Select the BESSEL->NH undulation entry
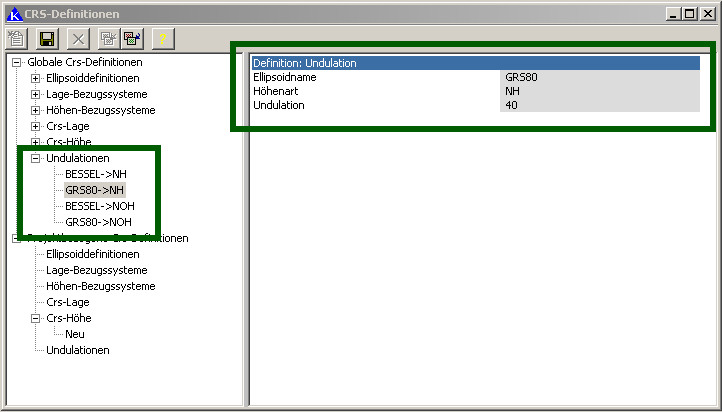 95,174
